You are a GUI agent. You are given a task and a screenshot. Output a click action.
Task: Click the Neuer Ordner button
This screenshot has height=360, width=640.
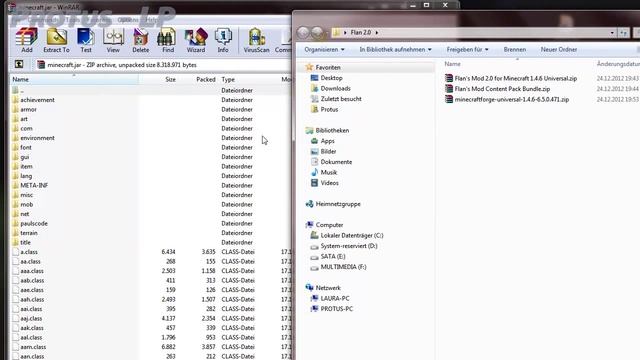pyautogui.click(x=559, y=49)
